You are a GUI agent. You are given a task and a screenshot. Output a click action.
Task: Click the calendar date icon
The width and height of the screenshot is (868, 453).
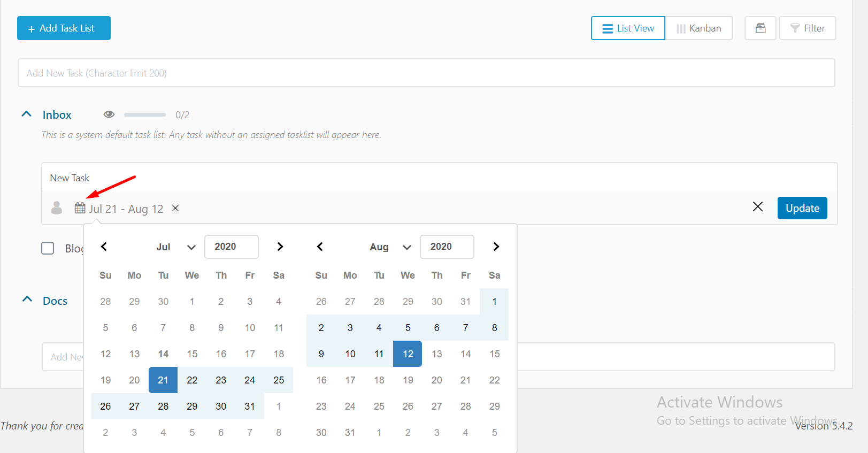tap(80, 208)
